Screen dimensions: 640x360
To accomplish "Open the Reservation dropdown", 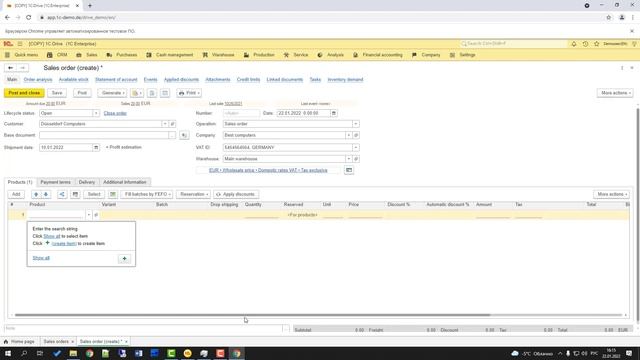I will pos(193,194).
